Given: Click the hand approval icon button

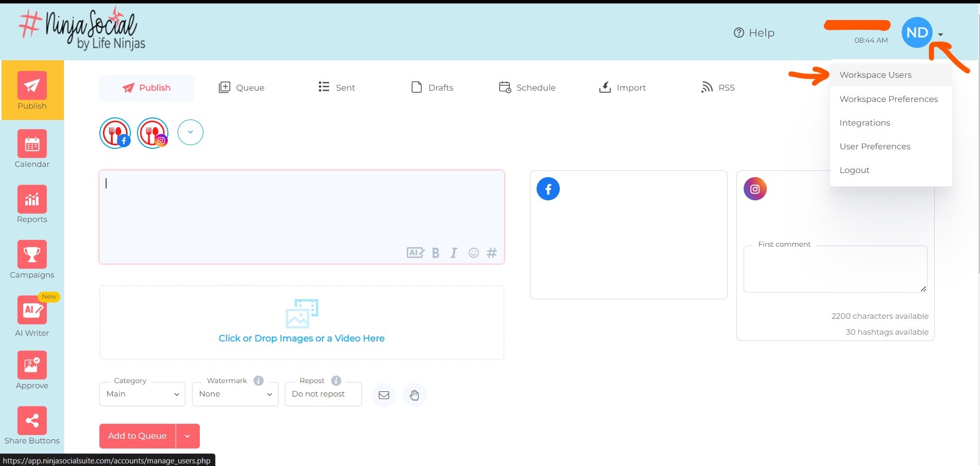Looking at the screenshot, I should click(415, 395).
